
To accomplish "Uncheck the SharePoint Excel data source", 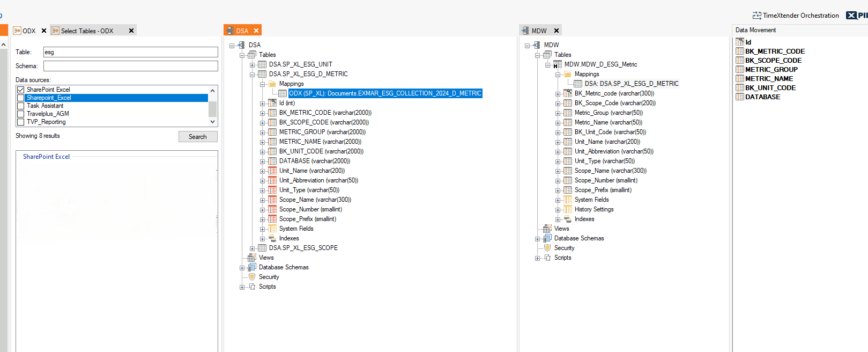I will pos(21,90).
